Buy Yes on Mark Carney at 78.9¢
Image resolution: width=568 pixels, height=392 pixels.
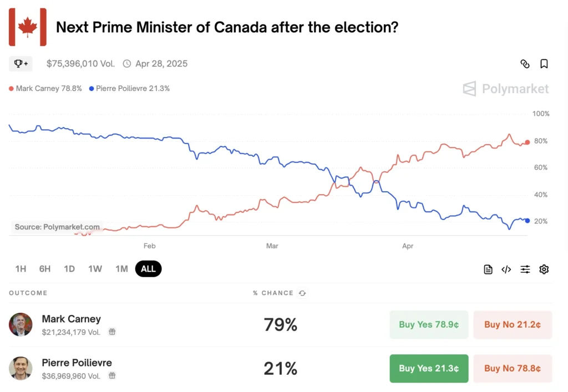click(429, 325)
